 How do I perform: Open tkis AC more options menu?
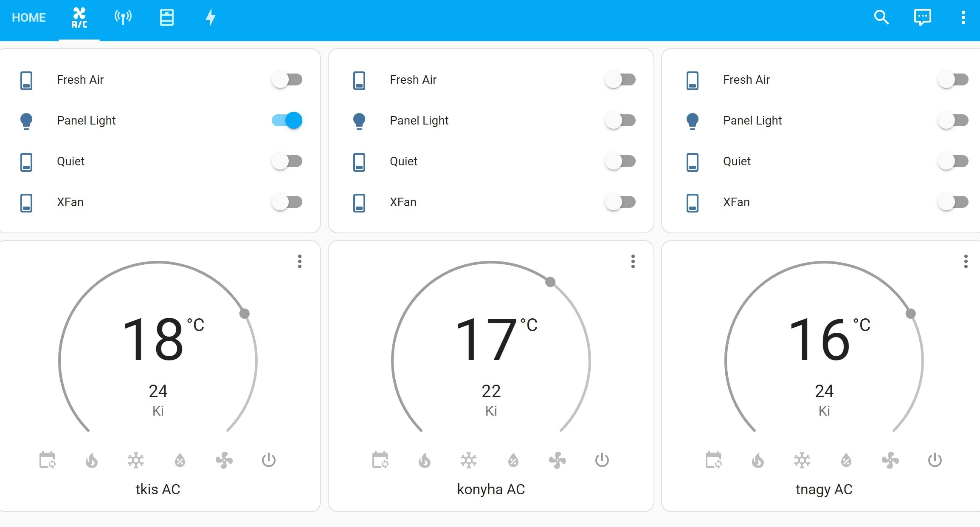[300, 261]
